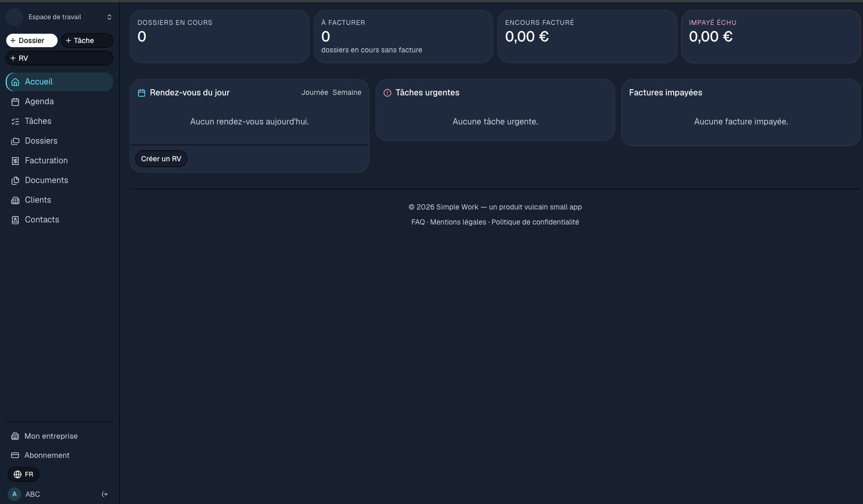Click the Dossiers en cours card

(x=219, y=37)
